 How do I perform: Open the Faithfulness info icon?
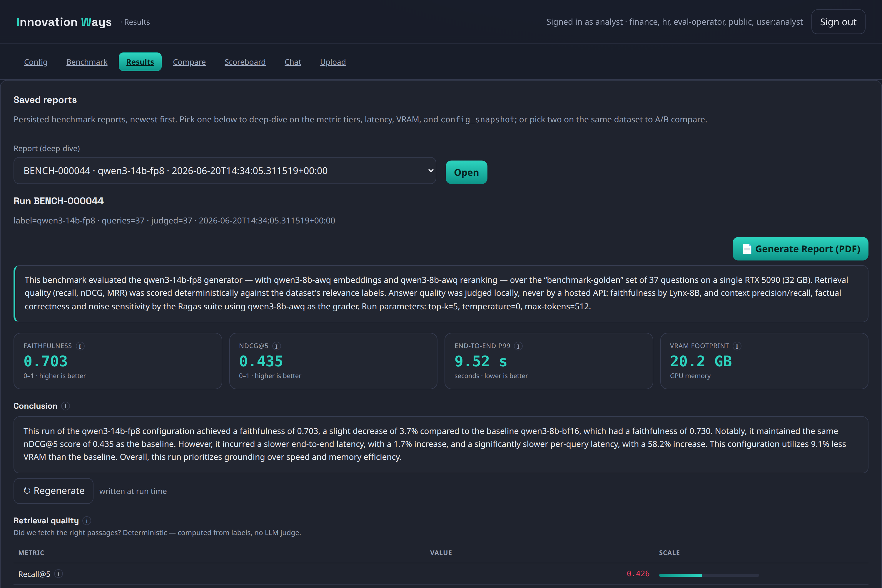tap(80, 346)
